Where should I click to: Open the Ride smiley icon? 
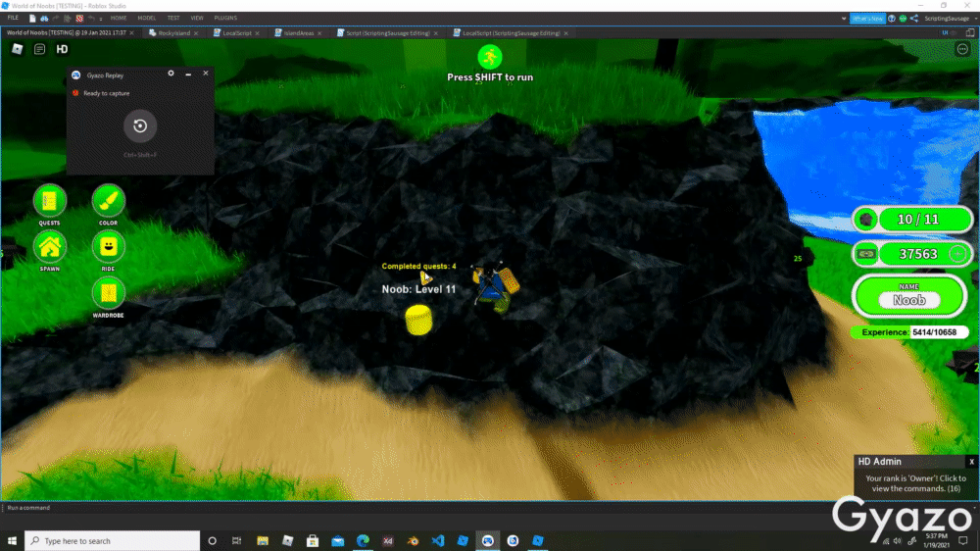(108, 248)
